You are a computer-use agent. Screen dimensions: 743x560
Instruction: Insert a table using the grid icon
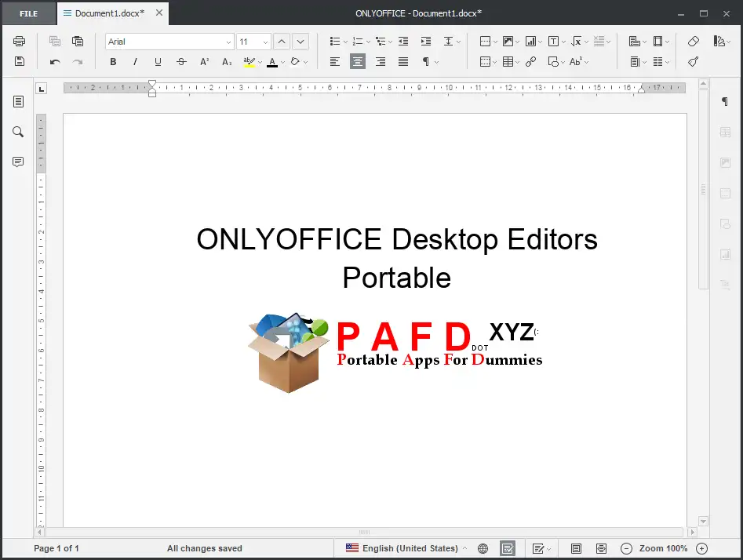tap(508, 62)
